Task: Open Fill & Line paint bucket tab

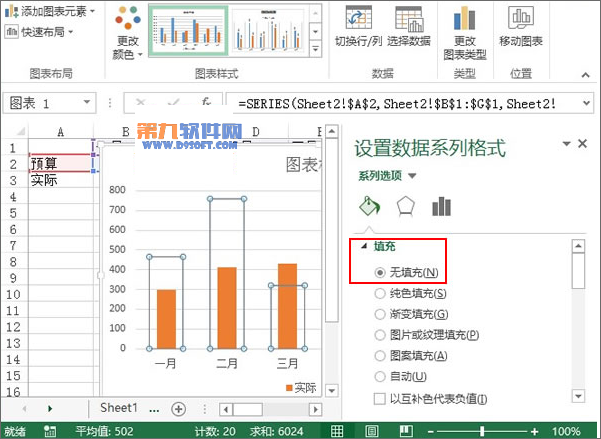Action: 369,206
